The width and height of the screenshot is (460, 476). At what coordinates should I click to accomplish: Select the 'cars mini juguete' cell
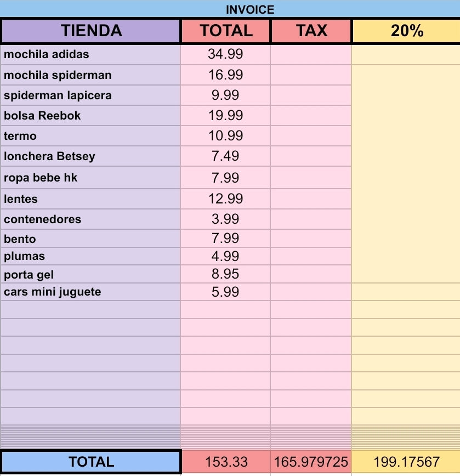(90, 292)
